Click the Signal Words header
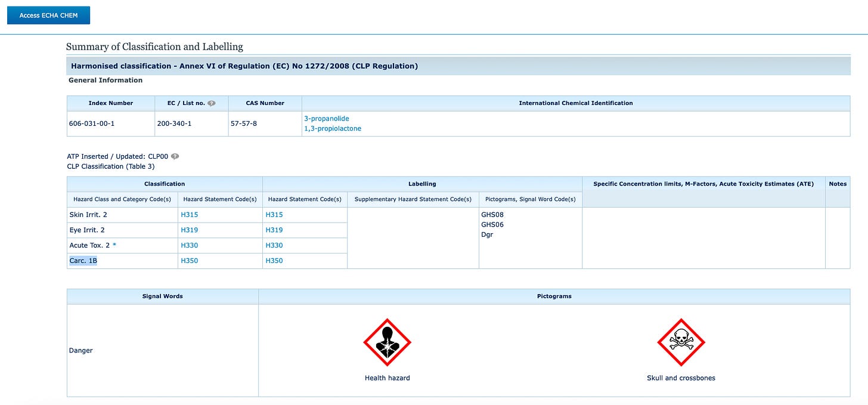The image size is (868, 405). point(163,296)
